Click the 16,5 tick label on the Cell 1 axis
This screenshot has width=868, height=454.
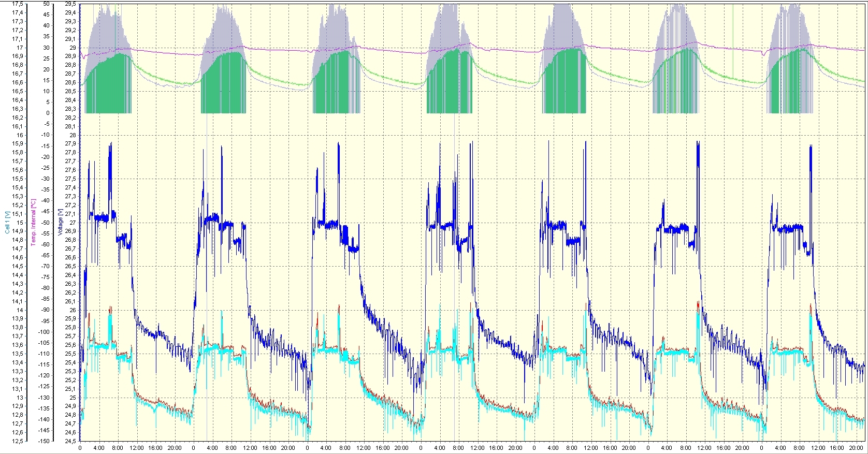tap(18, 91)
